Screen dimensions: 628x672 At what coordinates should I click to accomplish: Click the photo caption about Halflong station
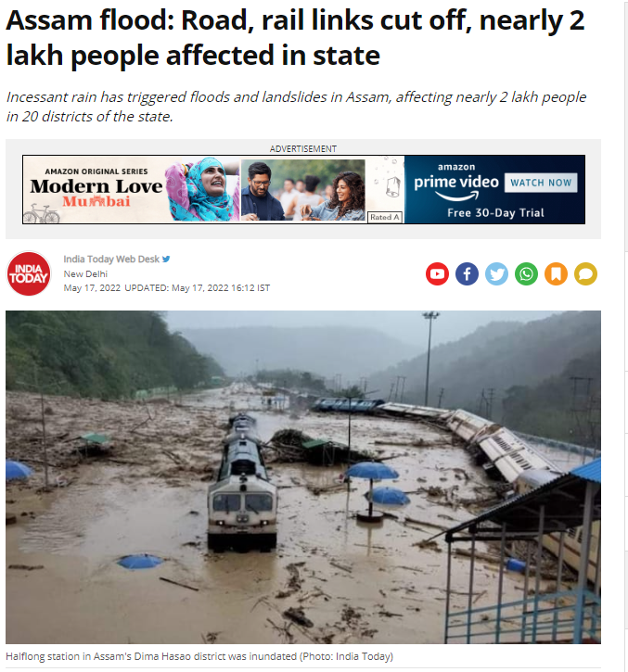(199, 656)
